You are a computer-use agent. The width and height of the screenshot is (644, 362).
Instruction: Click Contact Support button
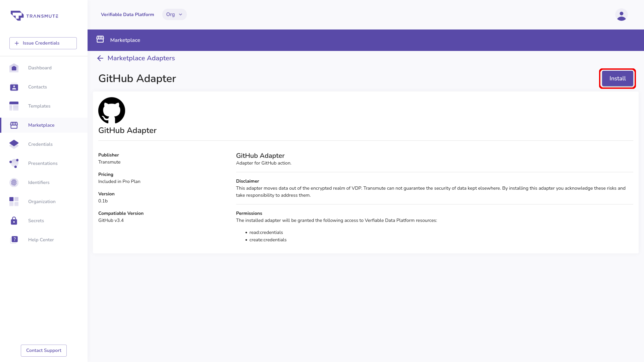pyautogui.click(x=44, y=351)
